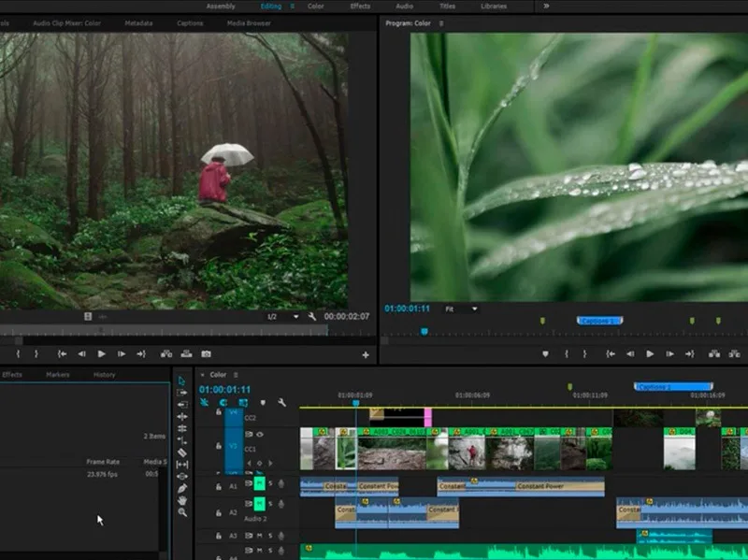Screen dimensions: 748x560
Task: Select the Razor tool in the tools panel
Action: click(182, 452)
